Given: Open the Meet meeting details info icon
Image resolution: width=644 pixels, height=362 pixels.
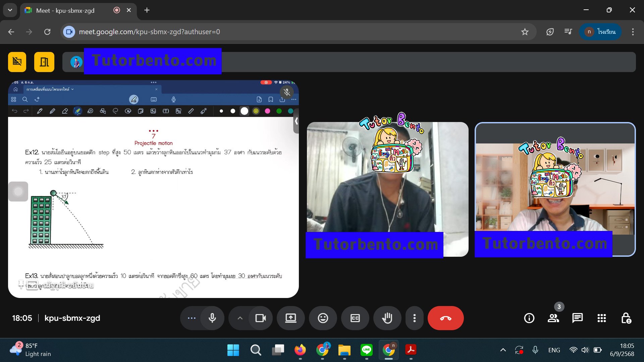Looking at the screenshot, I should coord(529,318).
